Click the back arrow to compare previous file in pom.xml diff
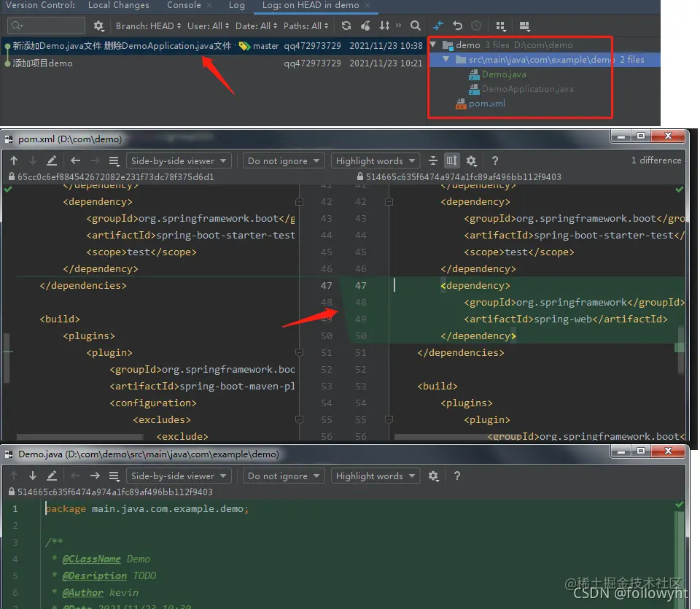 (75, 160)
